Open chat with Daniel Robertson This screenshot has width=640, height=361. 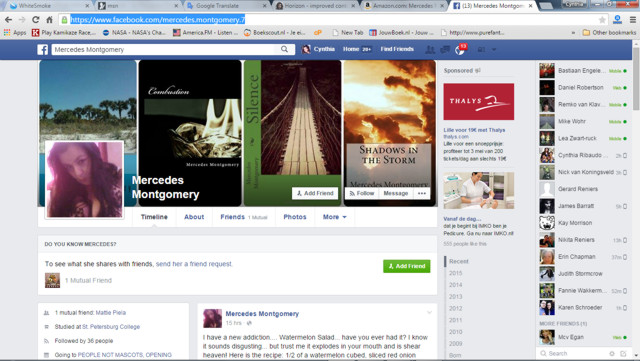582,87
